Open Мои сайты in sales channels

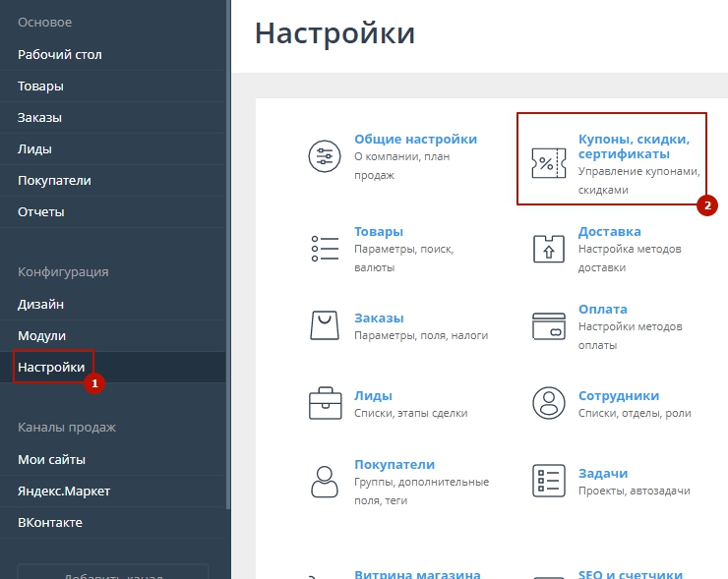pos(52,459)
